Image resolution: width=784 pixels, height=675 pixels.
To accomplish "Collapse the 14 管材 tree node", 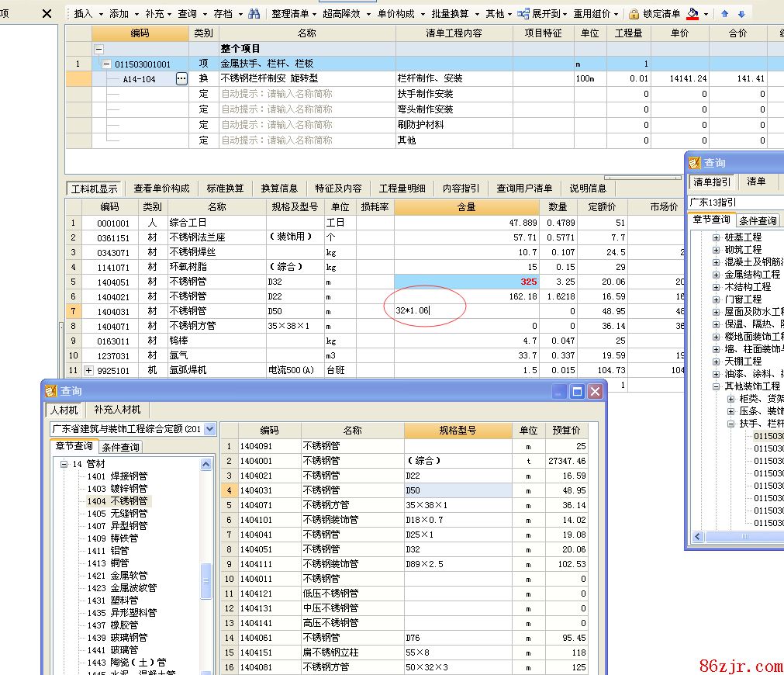I will tap(64, 464).
